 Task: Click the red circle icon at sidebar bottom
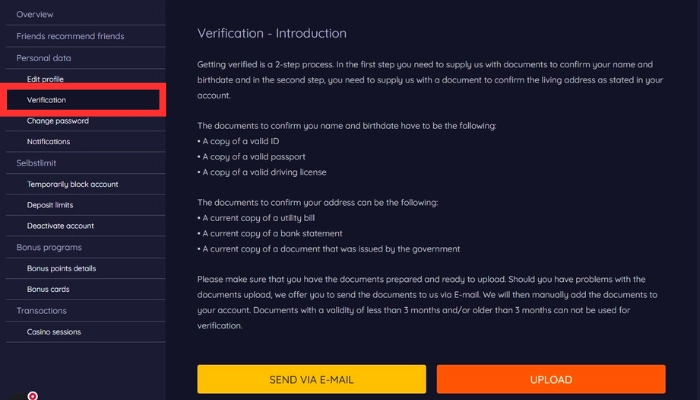click(32, 396)
